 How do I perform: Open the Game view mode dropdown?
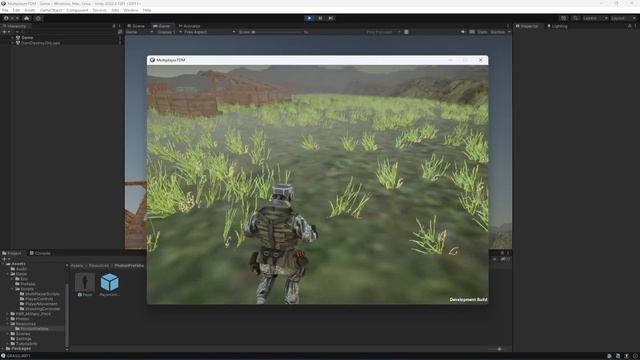click(139, 32)
